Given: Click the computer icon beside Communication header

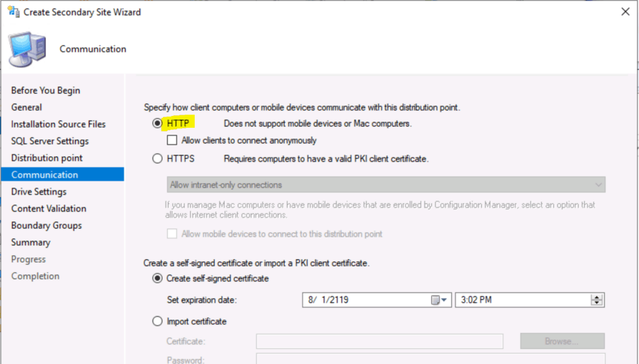Looking at the screenshot, I should 27,49.
